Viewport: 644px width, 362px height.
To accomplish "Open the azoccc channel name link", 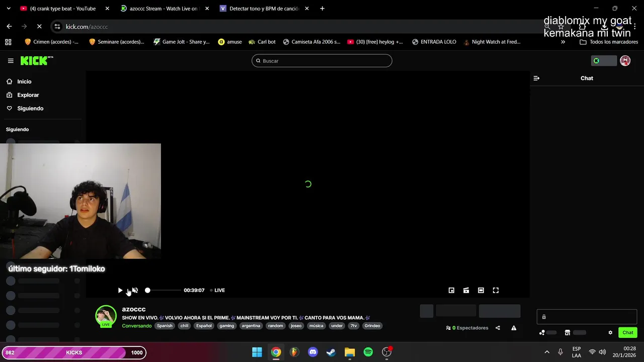I will (x=134, y=309).
